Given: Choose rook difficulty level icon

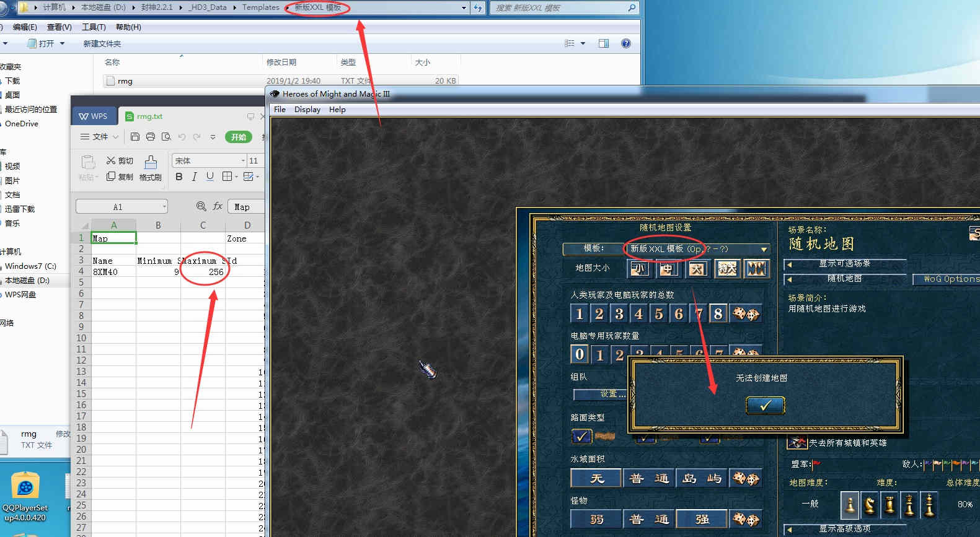Looking at the screenshot, I should coord(890,505).
